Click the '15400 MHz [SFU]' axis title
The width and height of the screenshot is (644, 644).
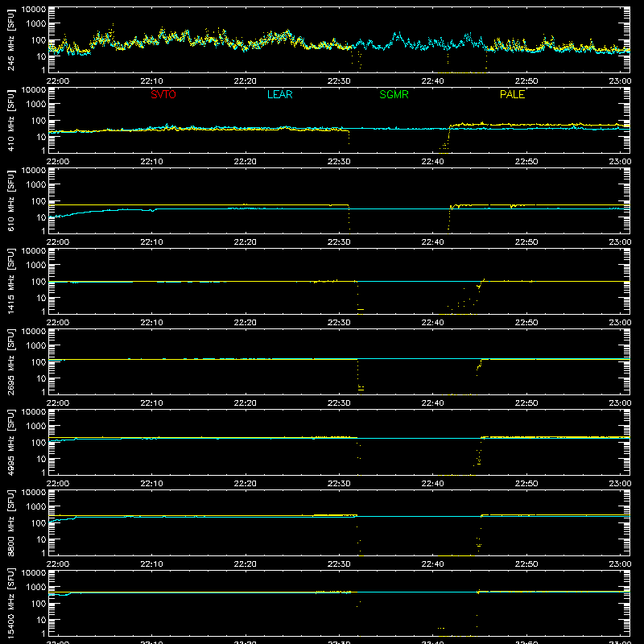10,603
